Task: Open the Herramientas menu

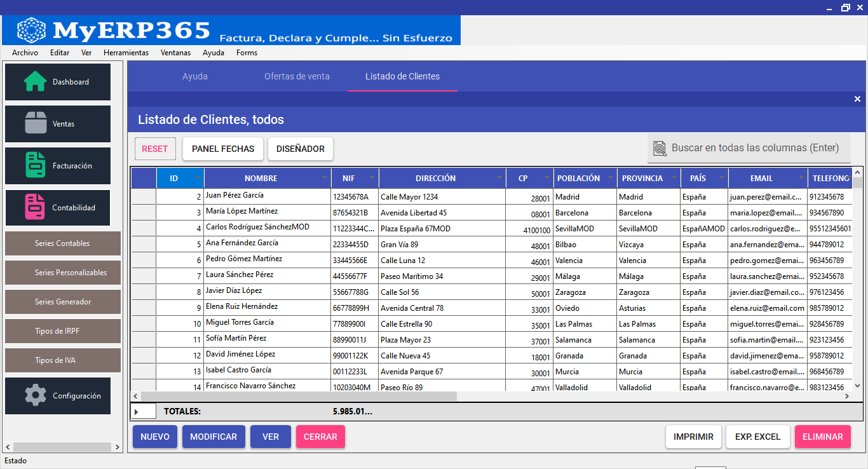Action: pyautogui.click(x=126, y=53)
